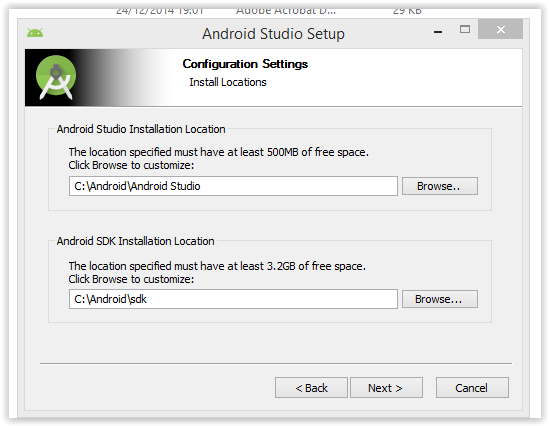The width and height of the screenshot is (549, 426).
Task: Click the '3.2GB of free space' notice
Action: coord(217,266)
